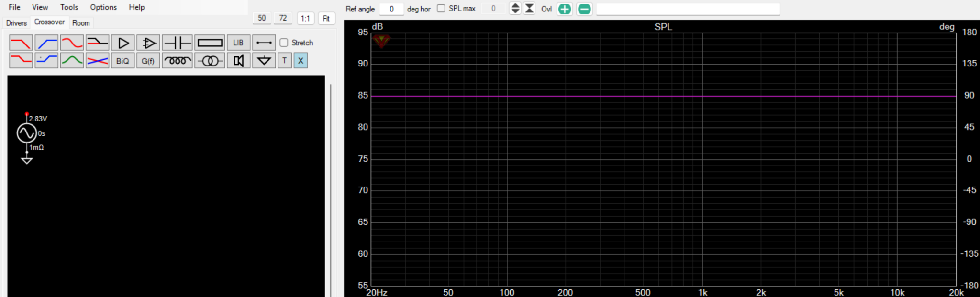The width and height of the screenshot is (980, 297).
Task: Set schematic zoom to 1:1
Action: tap(305, 19)
